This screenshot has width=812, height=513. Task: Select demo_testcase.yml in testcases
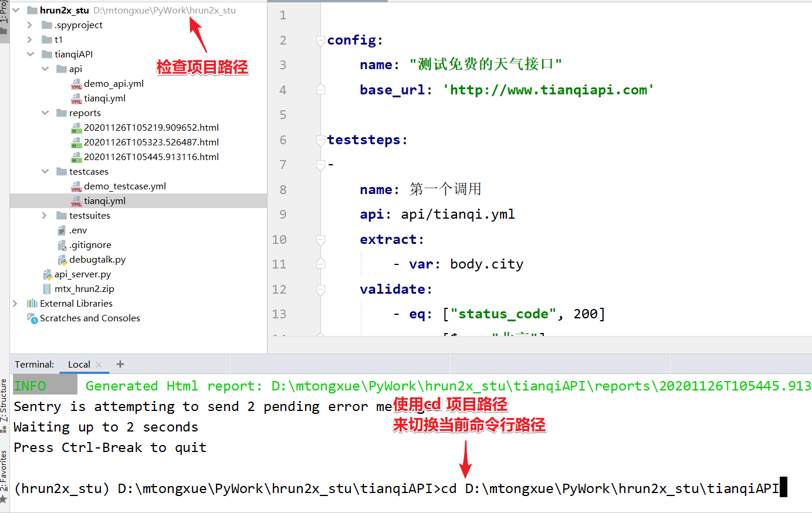(x=125, y=186)
